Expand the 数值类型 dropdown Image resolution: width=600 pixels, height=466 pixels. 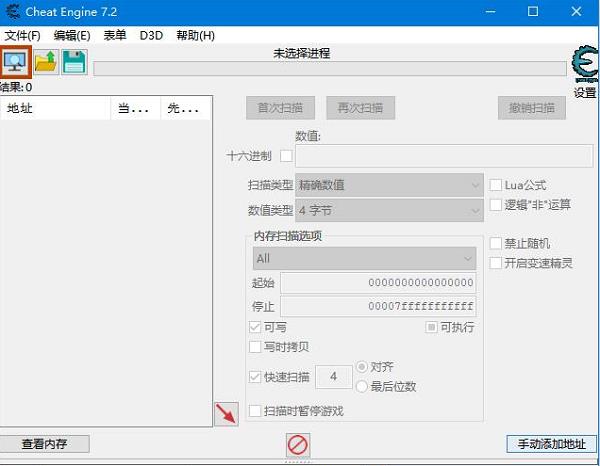390,211
